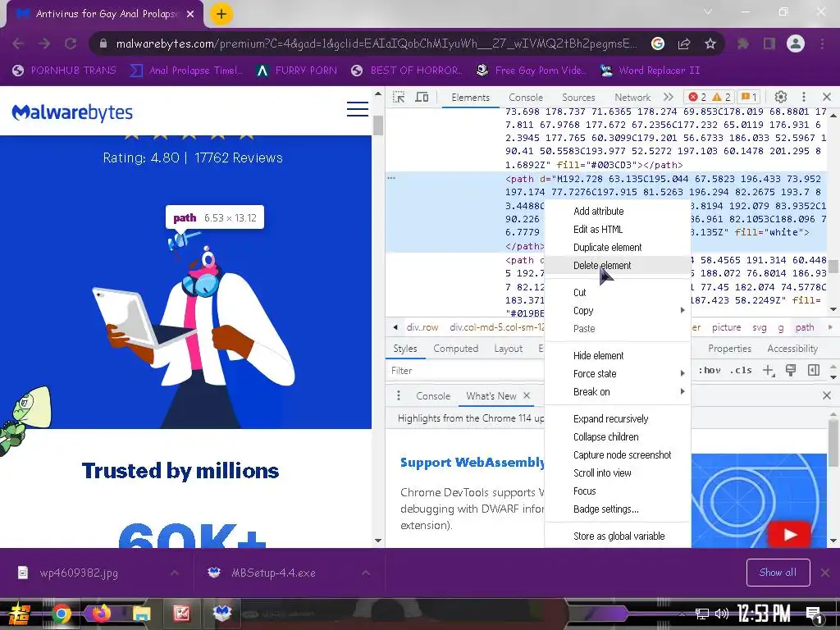Open the drawer three-dot menu

pos(399,395)
